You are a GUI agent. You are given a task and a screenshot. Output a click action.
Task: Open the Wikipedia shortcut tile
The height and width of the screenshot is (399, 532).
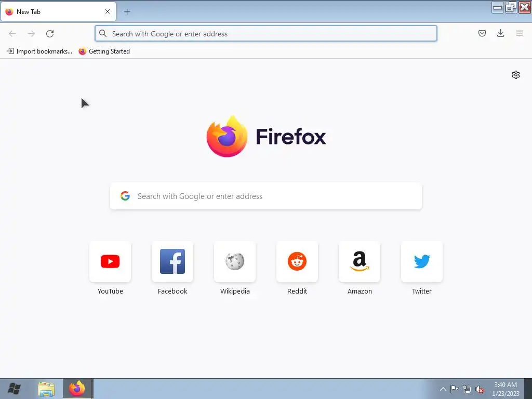(x=235, y=261)
